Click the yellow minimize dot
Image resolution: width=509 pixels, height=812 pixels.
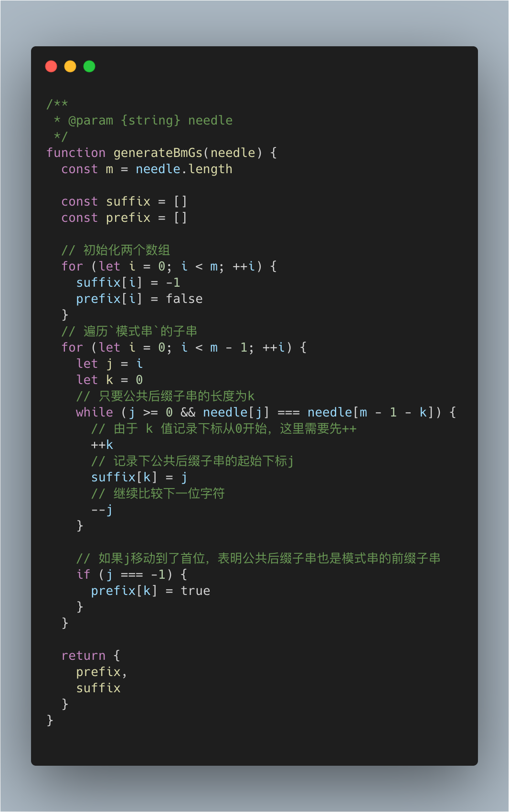70,66
